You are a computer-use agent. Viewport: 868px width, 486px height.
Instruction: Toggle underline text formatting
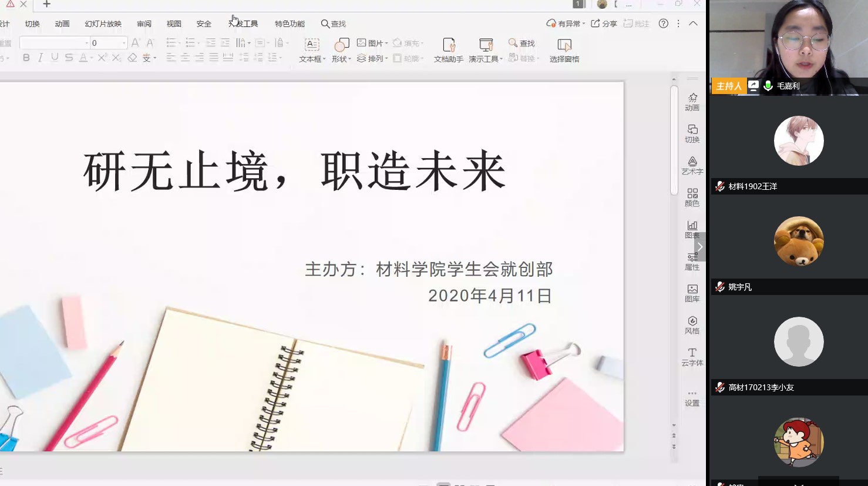pyautogui.click(x=55, y=58)
